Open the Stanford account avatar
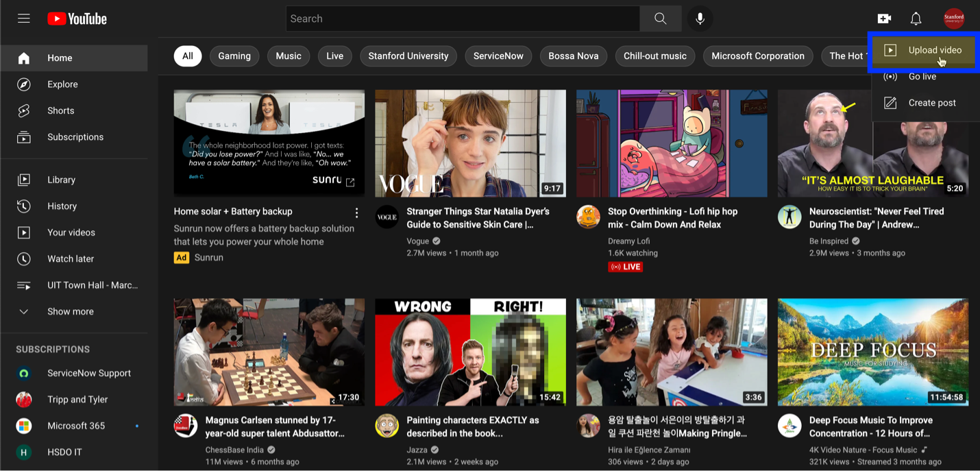This screenshot has height=473, width=980. click(x=953, y=19)
